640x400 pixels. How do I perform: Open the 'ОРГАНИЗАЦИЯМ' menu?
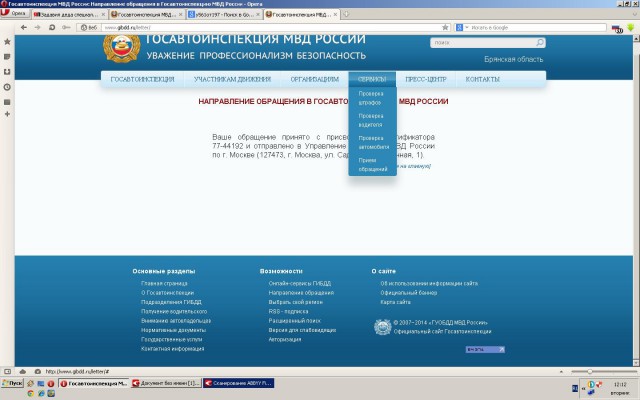315,79
